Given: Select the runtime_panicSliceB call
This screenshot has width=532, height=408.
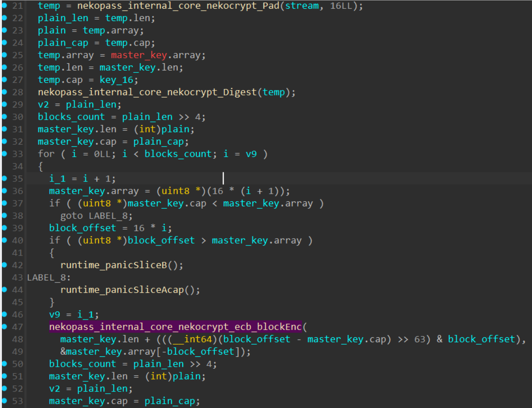Looking at the screenshot, I should coord(114,265).
